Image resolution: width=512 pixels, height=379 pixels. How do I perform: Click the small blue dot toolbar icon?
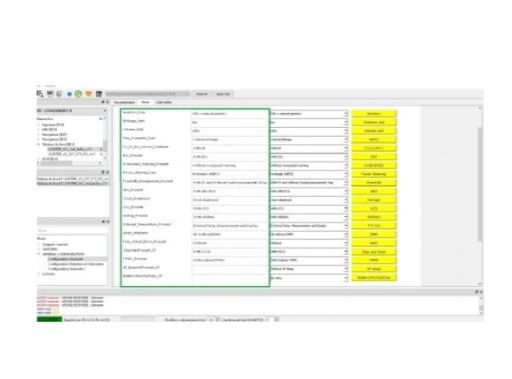click(69, 94)
